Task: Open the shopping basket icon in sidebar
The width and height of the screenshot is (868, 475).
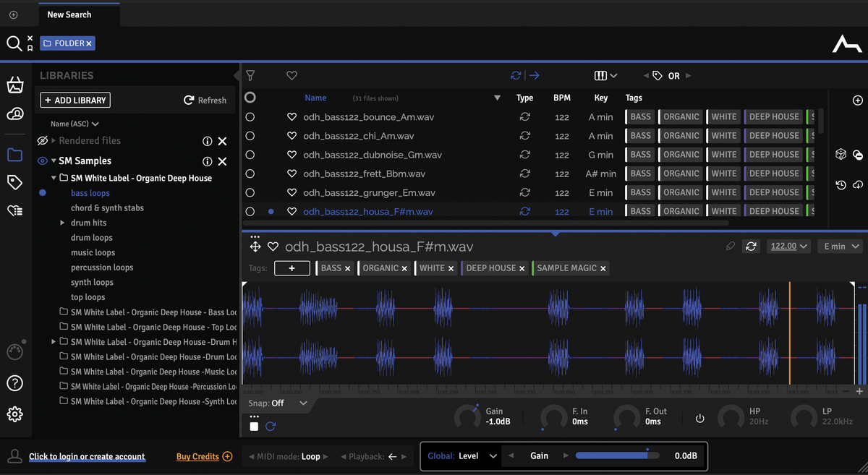Action: [x=14, y=85]
